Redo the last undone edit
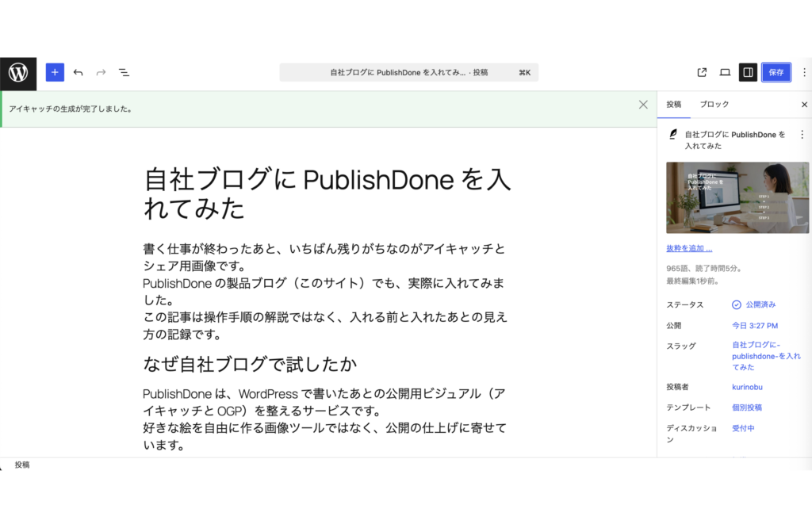 pyautogui.click(x=101, y=72)
